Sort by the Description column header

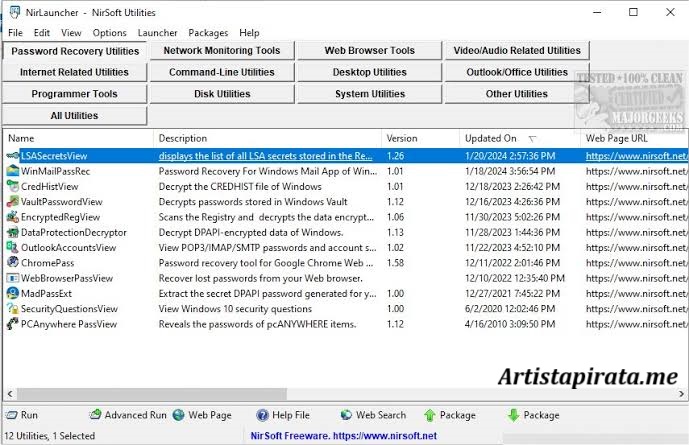(x=268, y=138)
